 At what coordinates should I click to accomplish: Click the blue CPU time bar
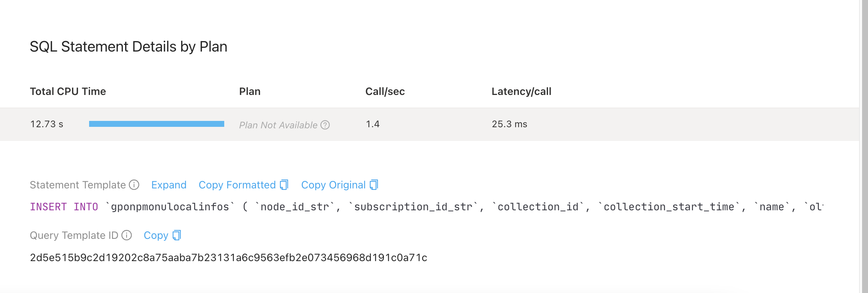coord(156,124)
